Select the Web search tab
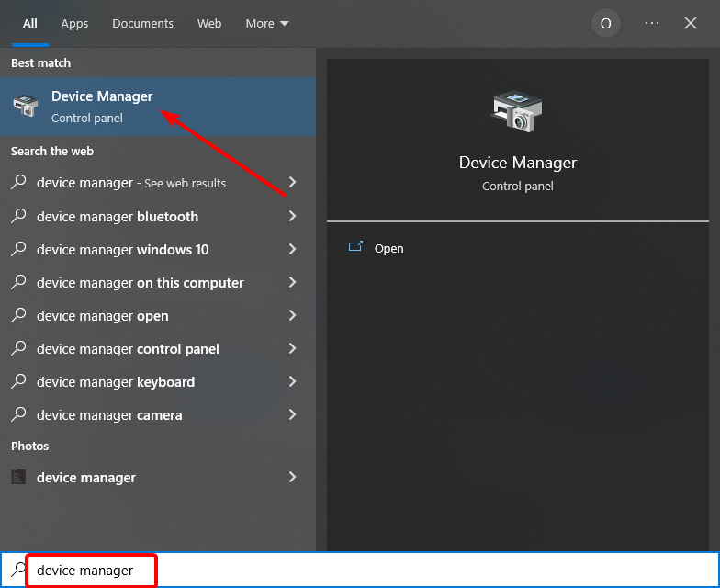Screen dimensions: 720x588 tap(209, 24)
